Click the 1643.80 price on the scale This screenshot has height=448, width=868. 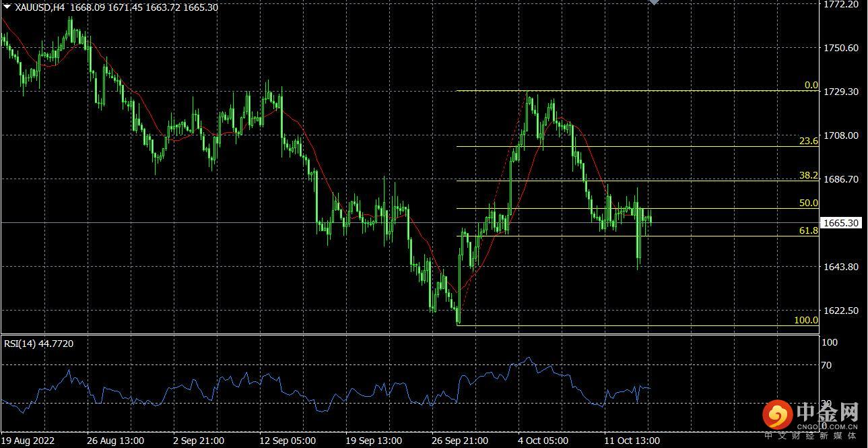click(x=841, y=267)
